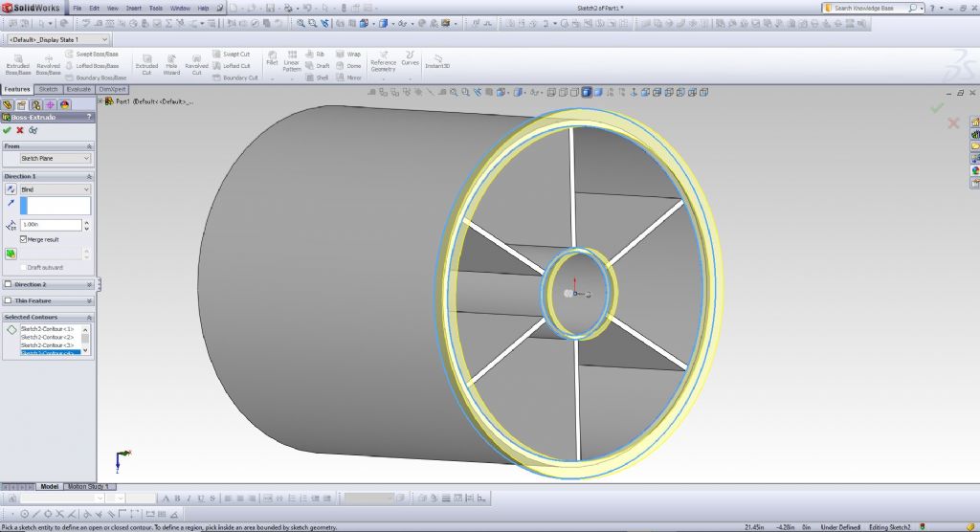
Task: Collapse the Direction 1 section
Action: 89,176
